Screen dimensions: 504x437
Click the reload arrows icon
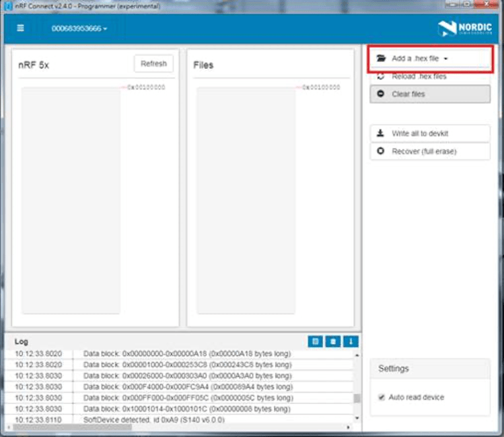click(381, 76)
